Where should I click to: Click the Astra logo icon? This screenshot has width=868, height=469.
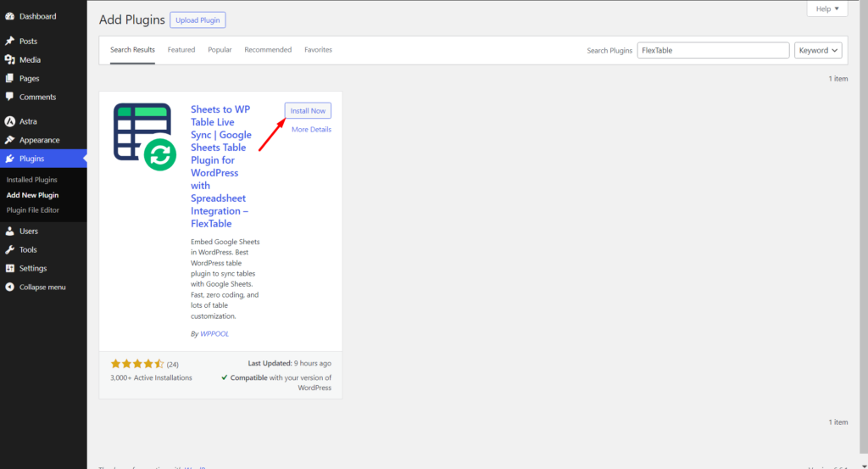10,121
